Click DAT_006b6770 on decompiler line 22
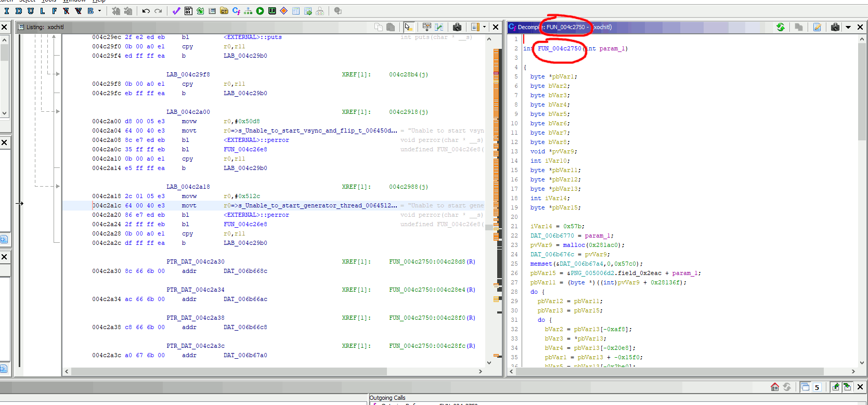The width and height of the screenshot is (868, 405). 552,236
